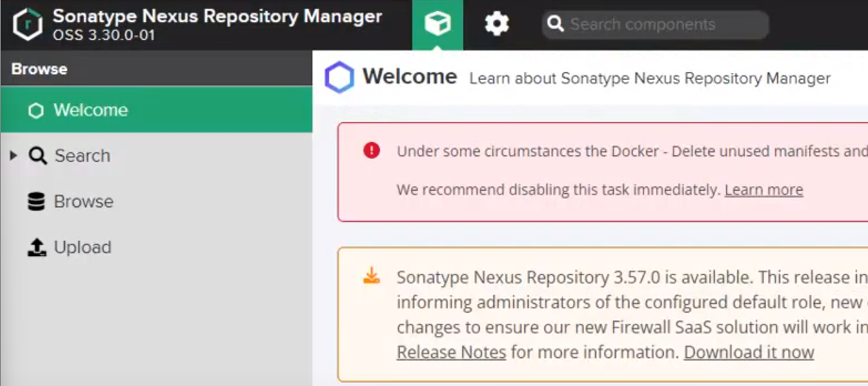The height and width of the screenshot is (386, 868).
Task: Follow the Learn more link
Action: 764,190
